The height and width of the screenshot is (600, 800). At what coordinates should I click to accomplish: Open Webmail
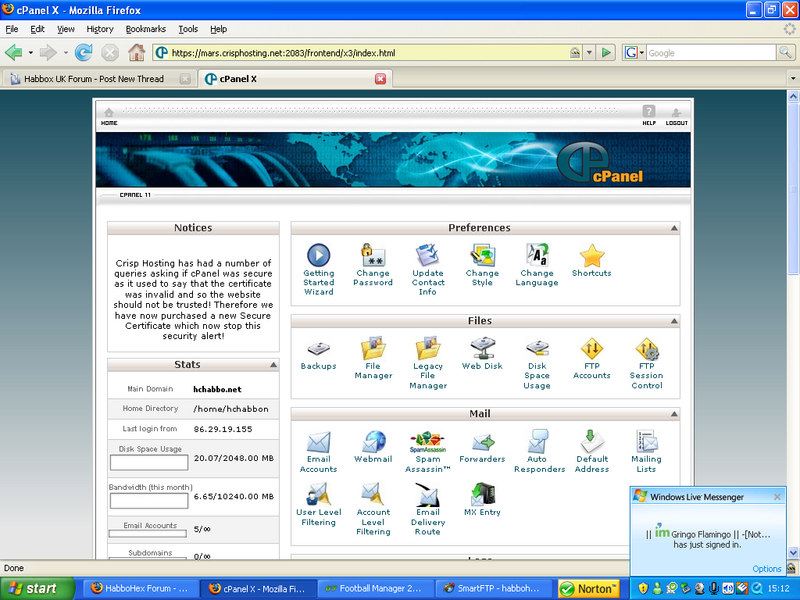point(373,446)
